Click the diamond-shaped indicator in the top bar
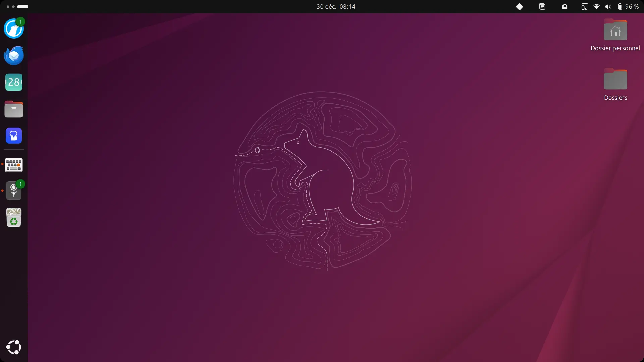Screen dimensions: 644x362 (520, 7)
